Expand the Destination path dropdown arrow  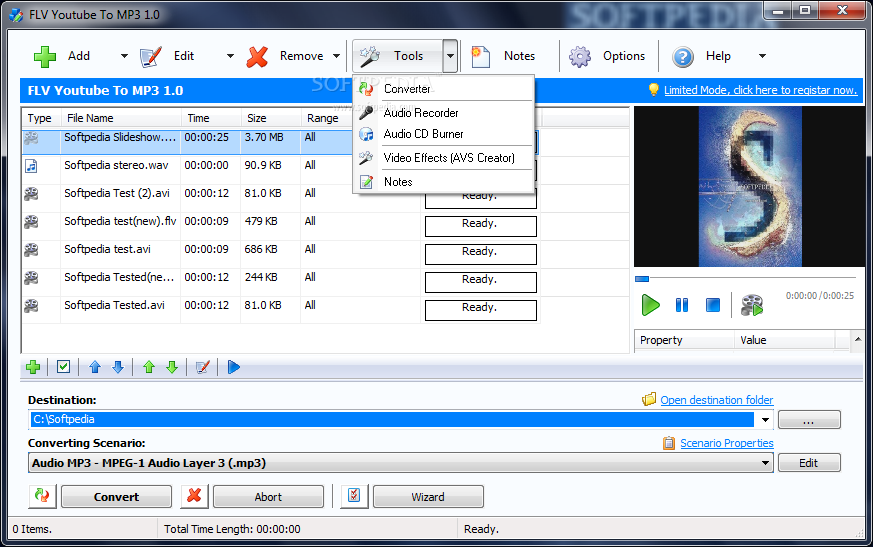[765, 420]
